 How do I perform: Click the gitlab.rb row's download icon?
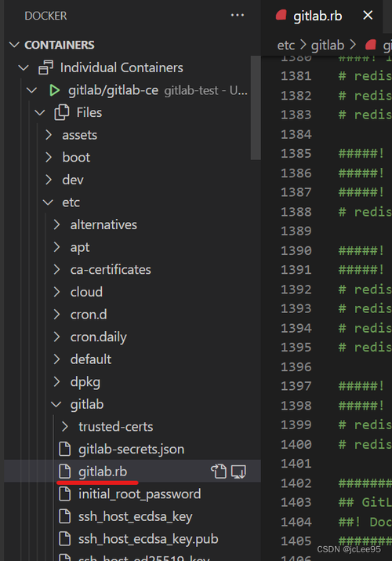tap(238, 472)
